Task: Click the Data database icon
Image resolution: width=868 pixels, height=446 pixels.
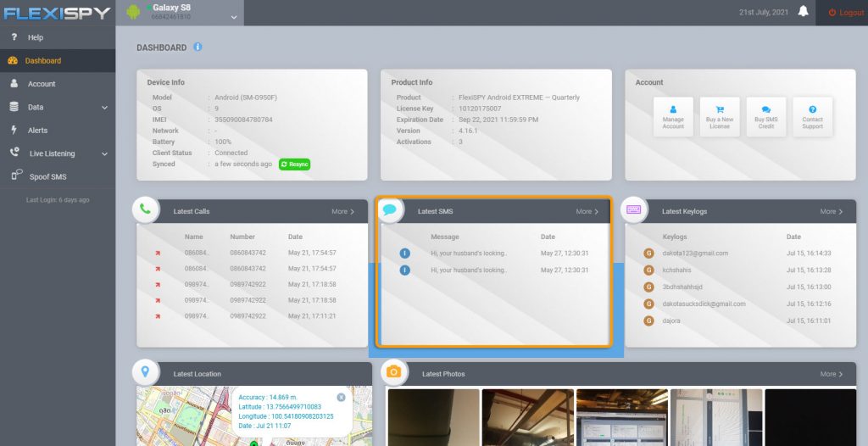Action: [14, 107]
